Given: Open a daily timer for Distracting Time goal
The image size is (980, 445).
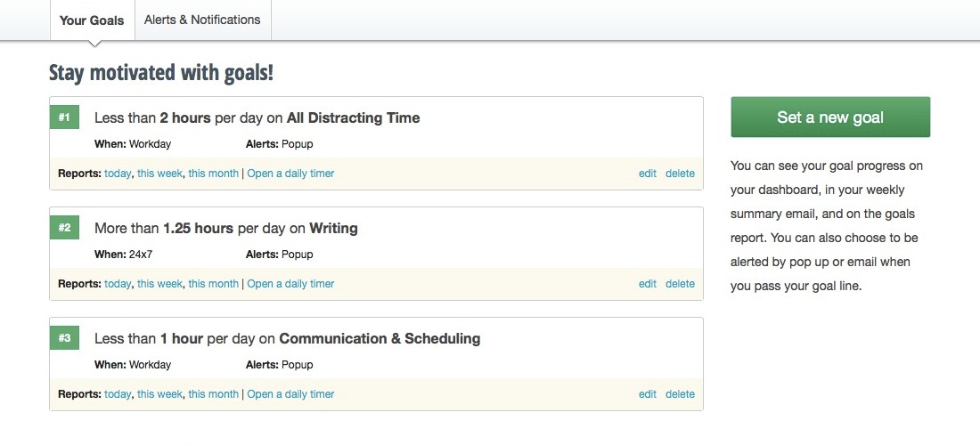Looking at the screenshot, I should [290, 174].
